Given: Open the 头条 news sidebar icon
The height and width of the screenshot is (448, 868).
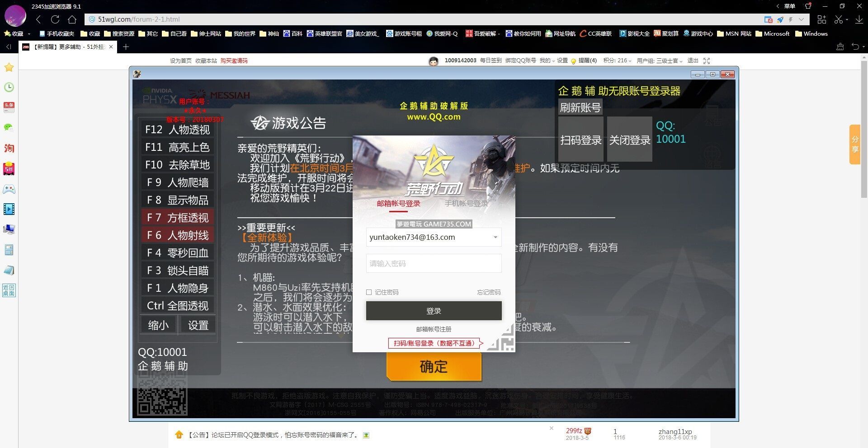Looking at the screenshot, I should pyautogui.click(x=9, y=107).
